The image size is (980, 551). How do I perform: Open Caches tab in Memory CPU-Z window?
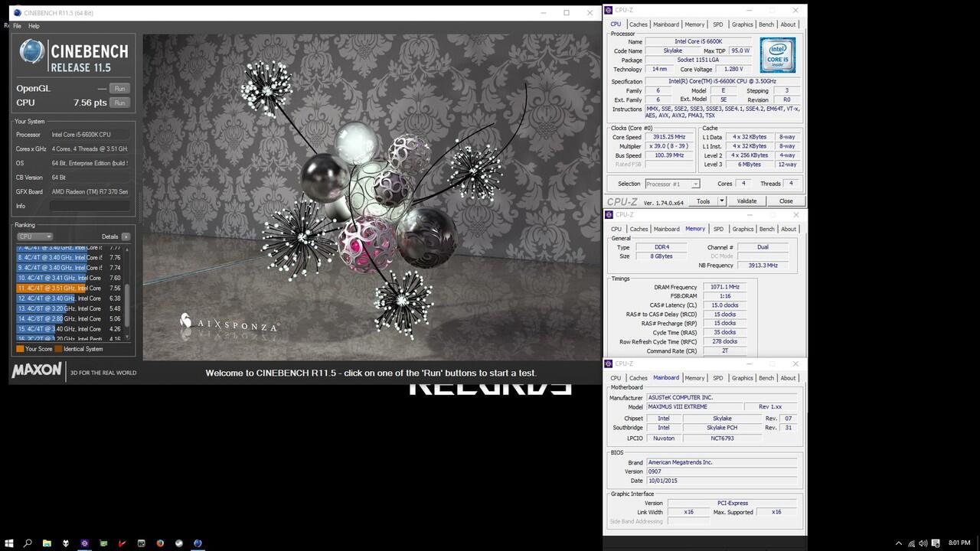tap(639, 229)
